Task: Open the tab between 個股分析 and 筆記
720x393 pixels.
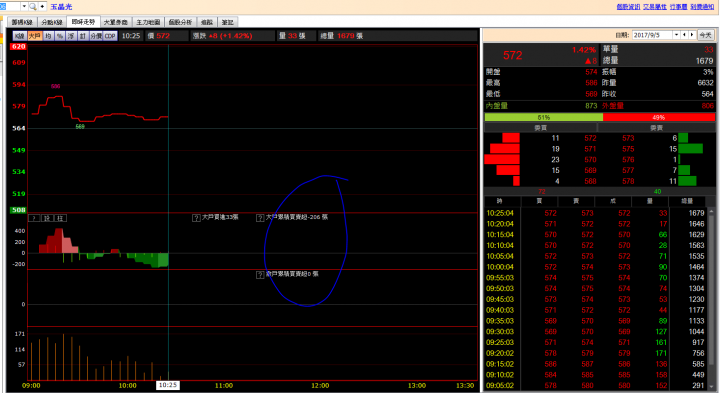Action: point(207,22)
